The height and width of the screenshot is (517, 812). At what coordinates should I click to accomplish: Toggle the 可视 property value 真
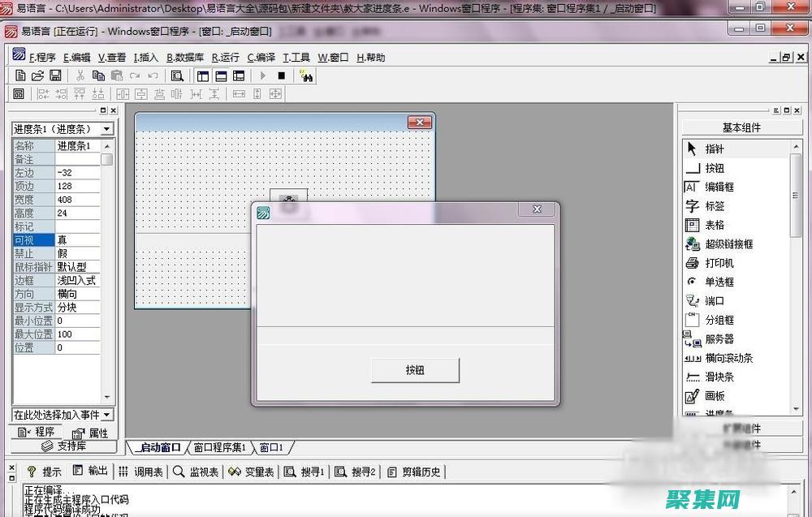pyautogui.click(x=77, y=239)
